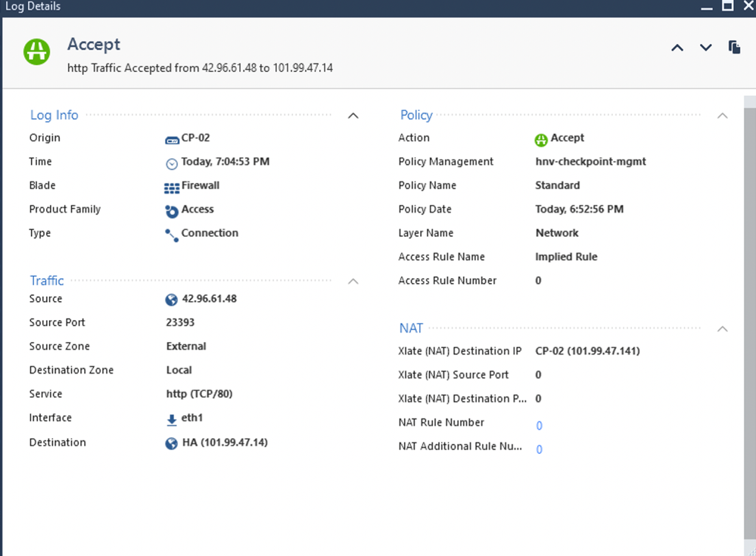Select destination HA (101.99.47.14)
This screenshot has width=756, height=556.
pyautogui.click(x=225, y=443)
